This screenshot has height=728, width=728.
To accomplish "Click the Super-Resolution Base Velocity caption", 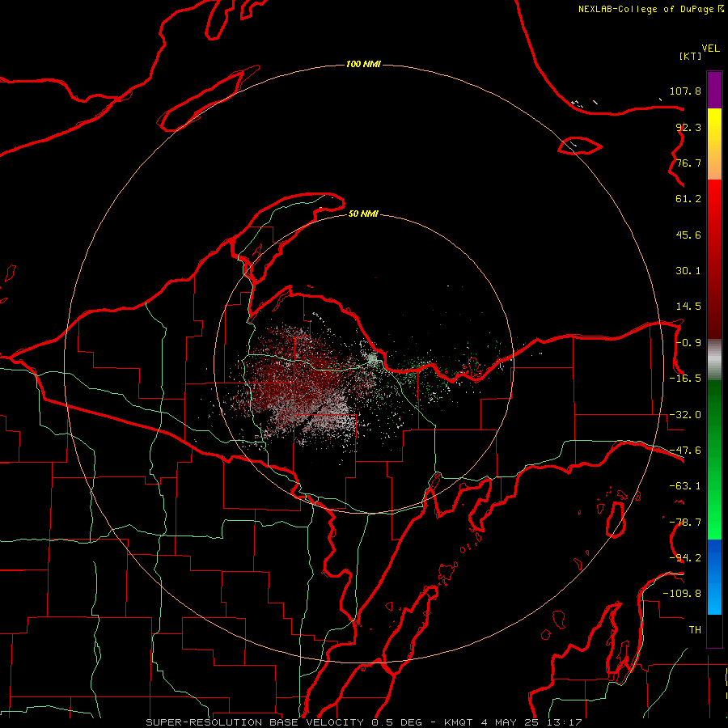I will coord(364,722).
